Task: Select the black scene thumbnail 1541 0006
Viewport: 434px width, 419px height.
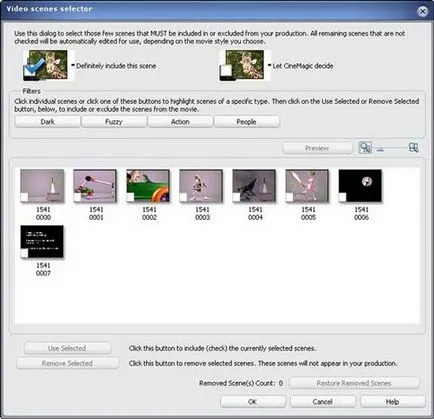Action: [360, 185]
